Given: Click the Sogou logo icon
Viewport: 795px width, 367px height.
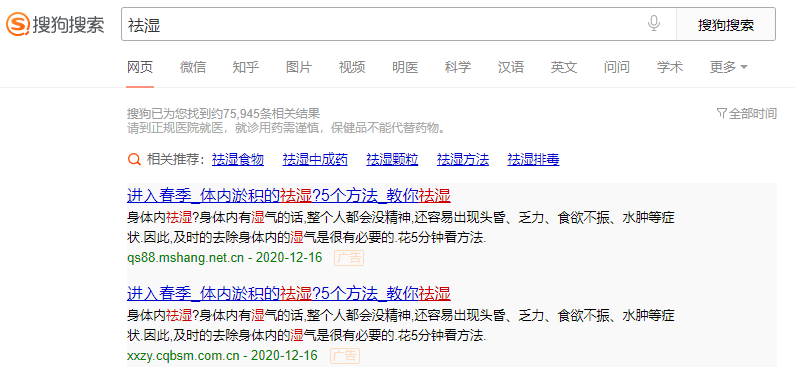Looking at the screenshot, I should 17,24.
